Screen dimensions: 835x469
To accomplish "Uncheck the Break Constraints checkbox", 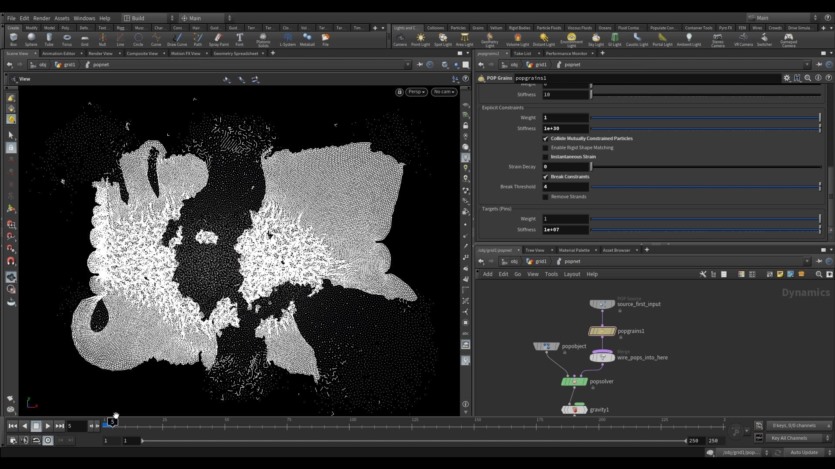I will [545, 177].
